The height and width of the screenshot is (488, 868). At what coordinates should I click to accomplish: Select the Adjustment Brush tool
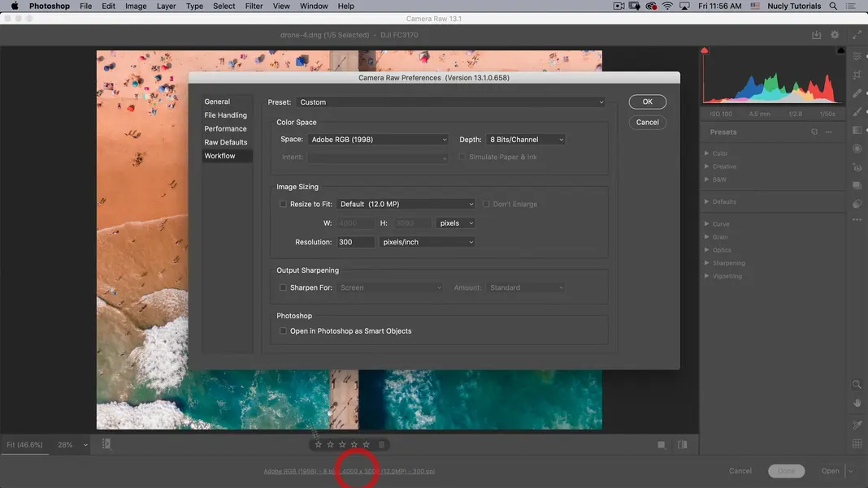pyautogui.click(x=857, y=111)
